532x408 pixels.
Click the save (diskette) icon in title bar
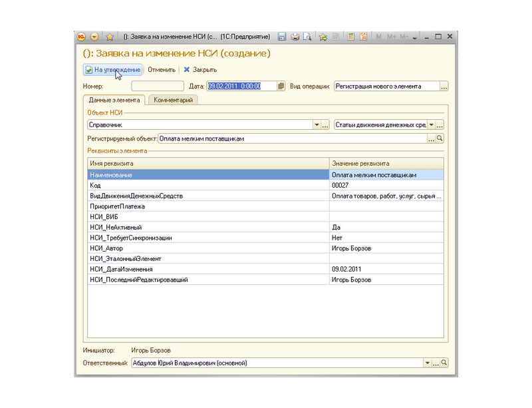282,37
